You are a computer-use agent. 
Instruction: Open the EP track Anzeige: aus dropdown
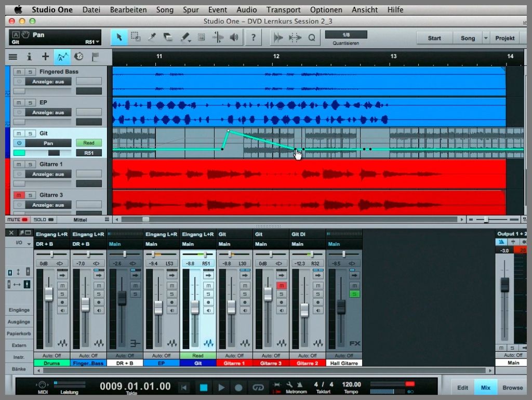point(48,112)
